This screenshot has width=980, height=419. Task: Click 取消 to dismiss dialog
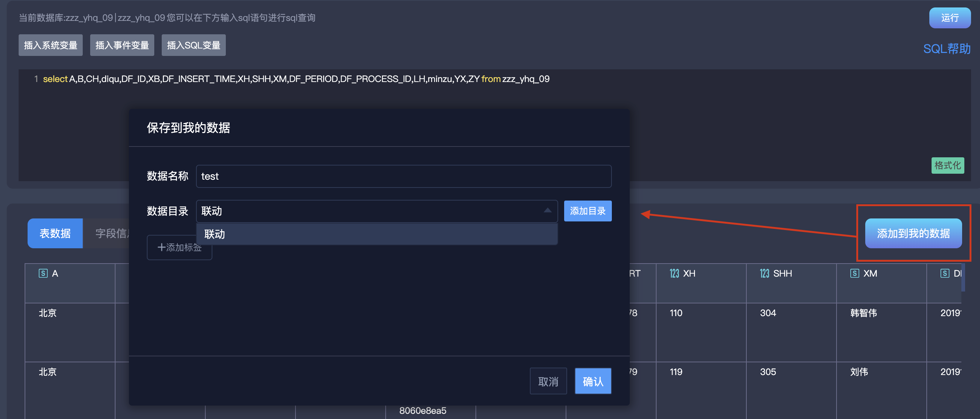(x=549, y=381)
